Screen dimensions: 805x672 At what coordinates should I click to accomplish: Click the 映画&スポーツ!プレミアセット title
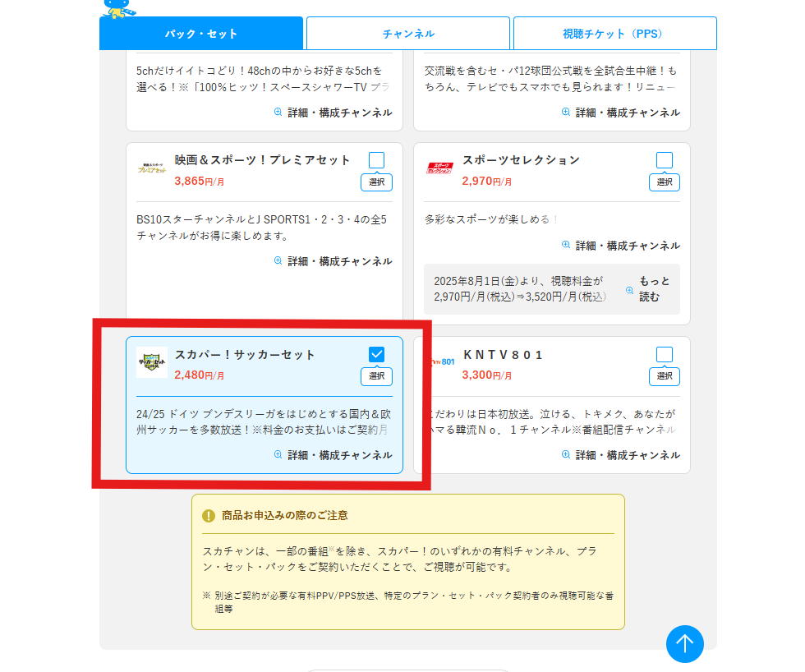tap(262, 160)
